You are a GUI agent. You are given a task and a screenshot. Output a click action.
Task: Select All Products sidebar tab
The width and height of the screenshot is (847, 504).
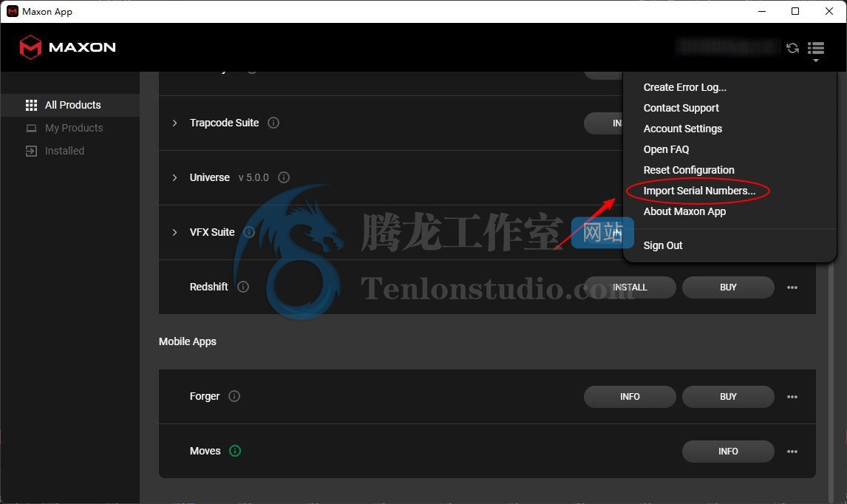coord(70,105)
